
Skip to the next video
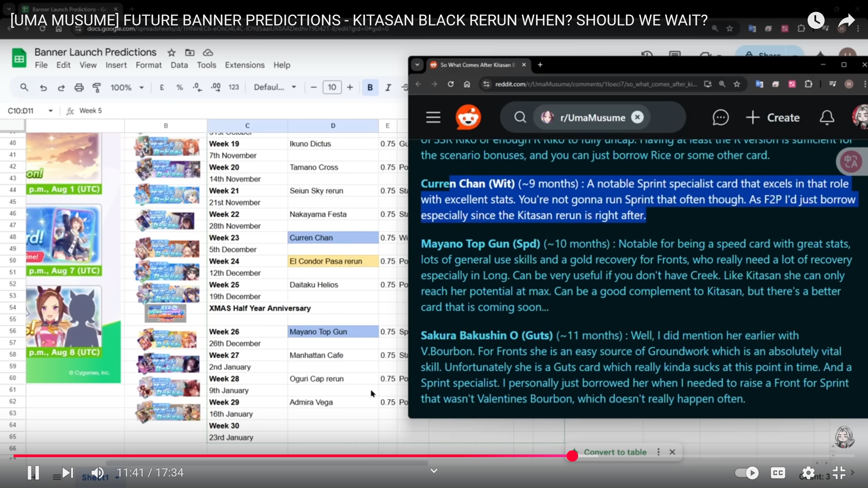[x=68, y=472]
